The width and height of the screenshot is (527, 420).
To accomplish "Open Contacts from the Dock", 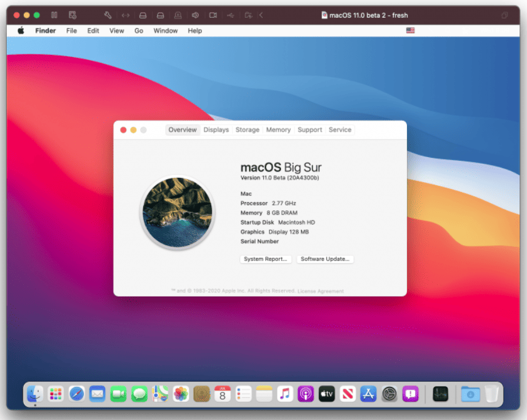I will 201,394.
